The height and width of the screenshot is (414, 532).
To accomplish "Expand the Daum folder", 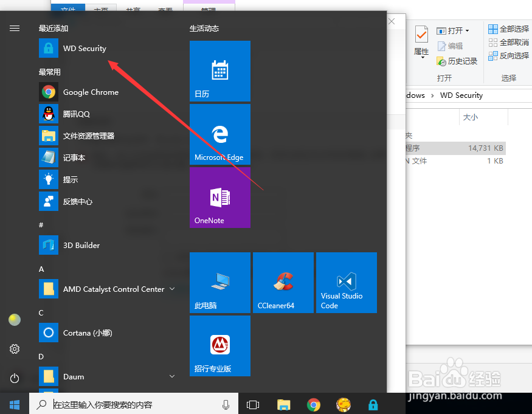I will (x=172, y=376).
